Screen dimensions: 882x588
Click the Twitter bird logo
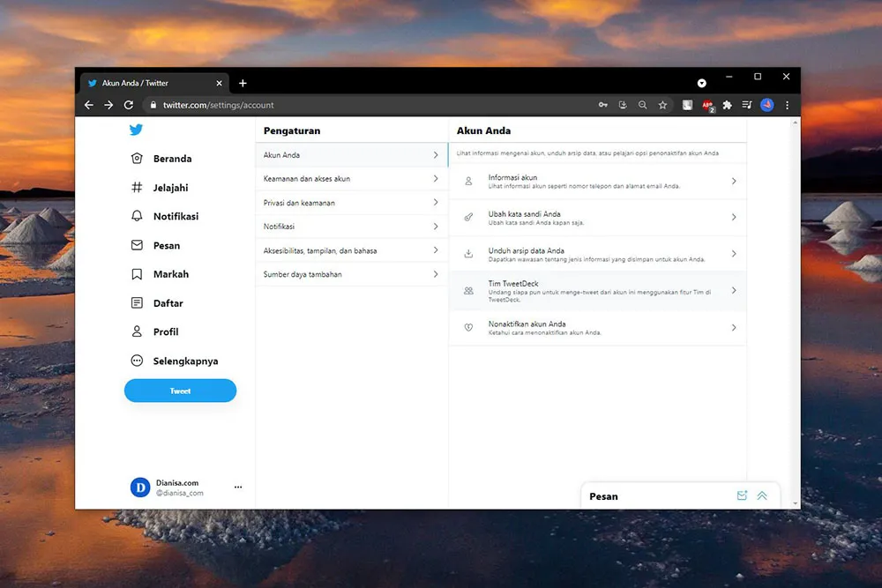pyautogui.click(x=136, y=130)
